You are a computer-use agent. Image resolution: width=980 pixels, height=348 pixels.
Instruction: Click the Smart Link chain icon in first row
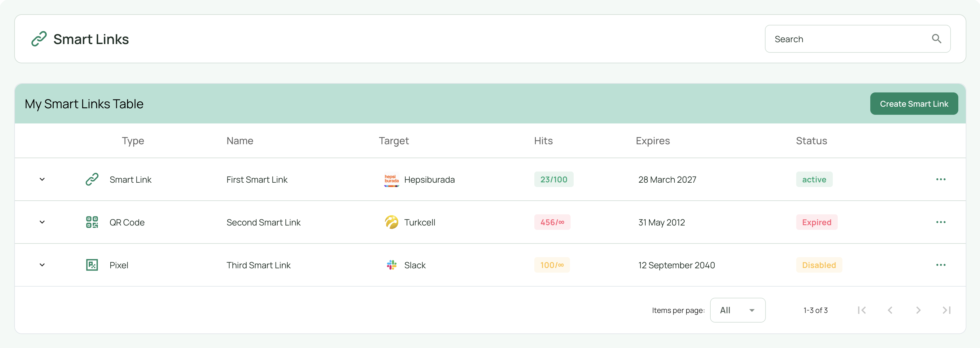[x=92, y=179]
